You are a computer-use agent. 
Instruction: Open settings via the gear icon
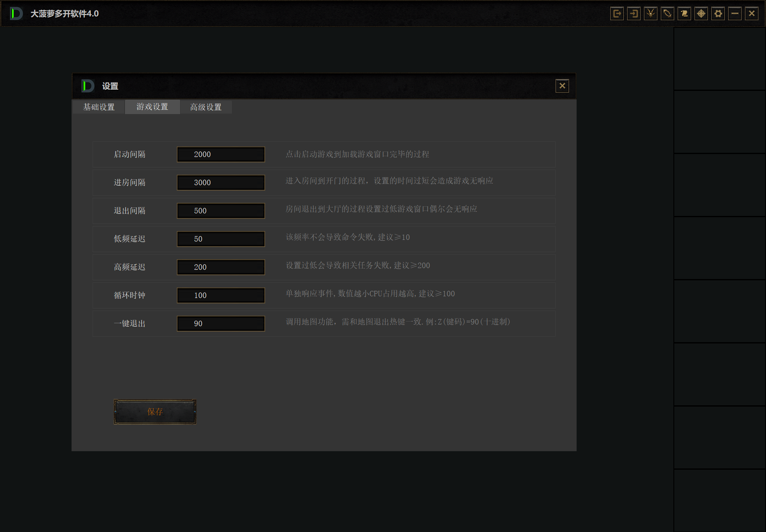click(x=718, y=13)
